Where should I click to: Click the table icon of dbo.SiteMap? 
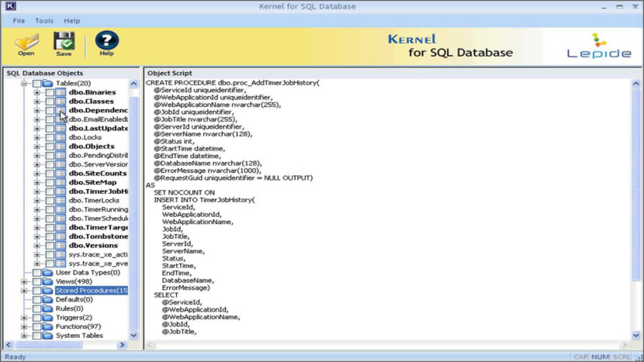[x=61, y=183]
